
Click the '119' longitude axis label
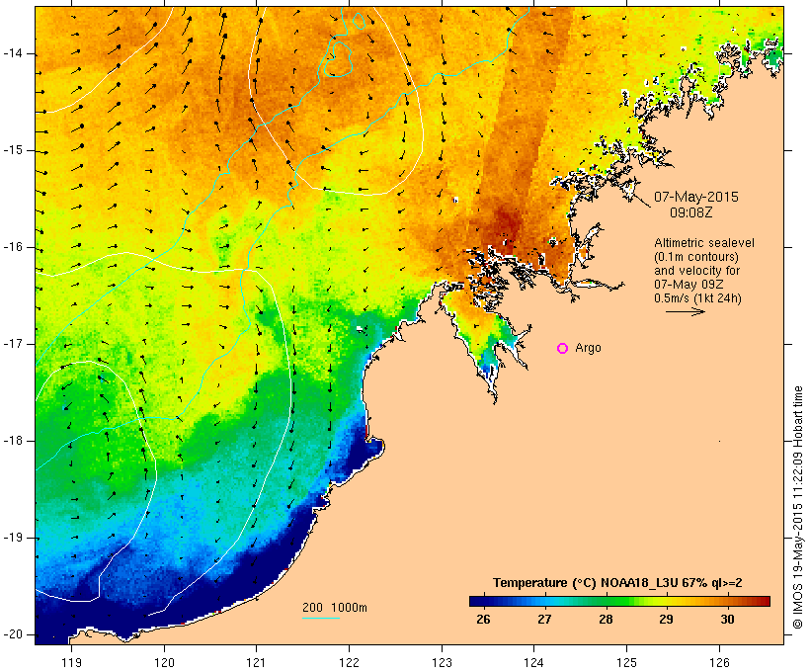point(71,662)
